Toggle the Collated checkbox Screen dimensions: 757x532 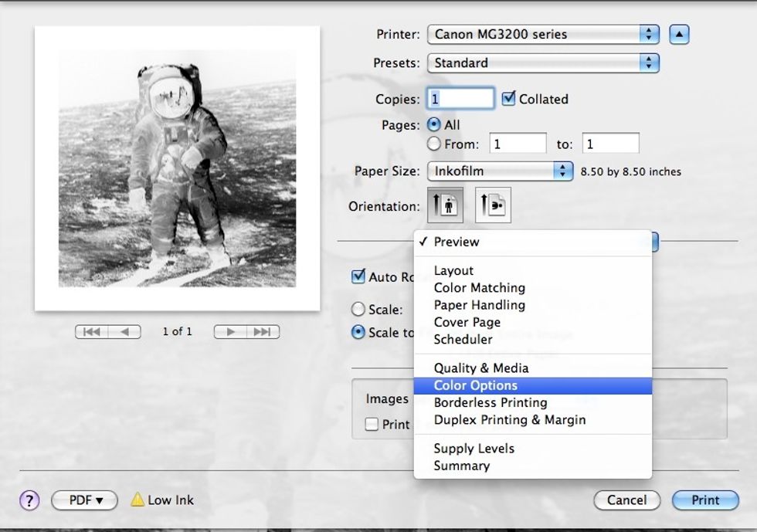click(508, 99)
